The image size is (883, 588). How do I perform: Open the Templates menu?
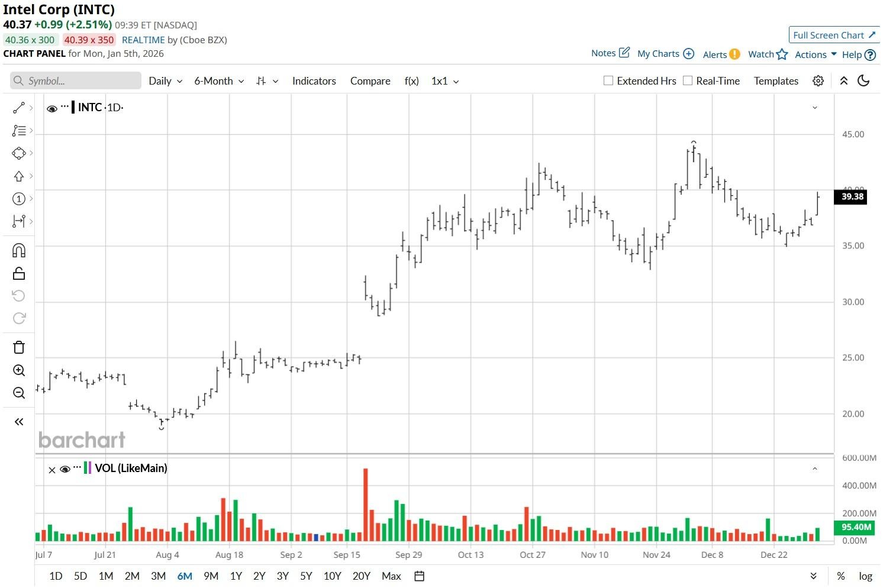pyautogui.click(x=776, y=81)
